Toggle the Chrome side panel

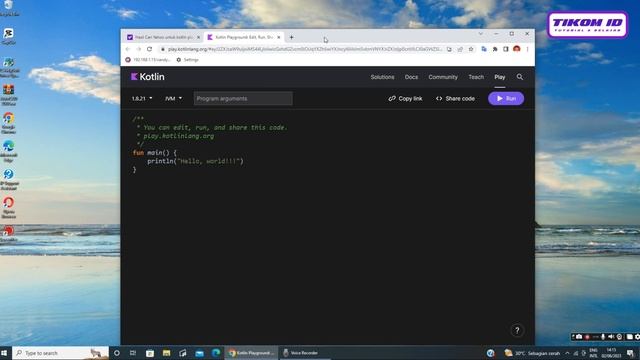coord(505,49)
